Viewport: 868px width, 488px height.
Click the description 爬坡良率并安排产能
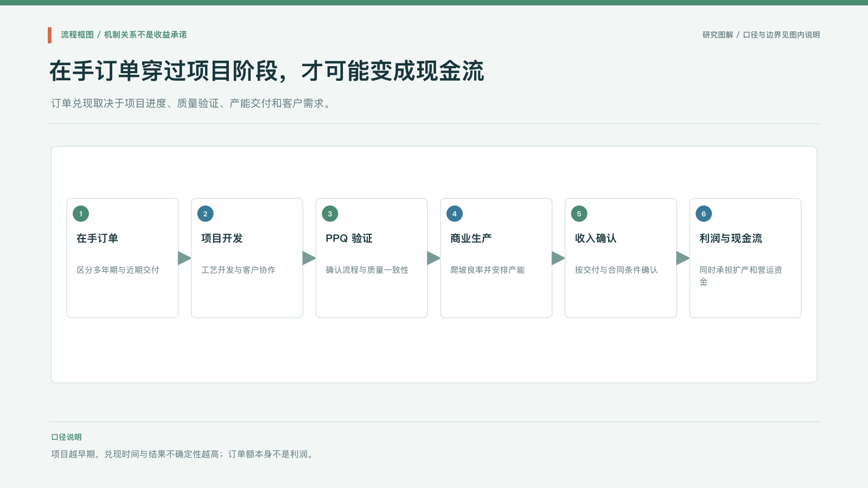(487, 270)
